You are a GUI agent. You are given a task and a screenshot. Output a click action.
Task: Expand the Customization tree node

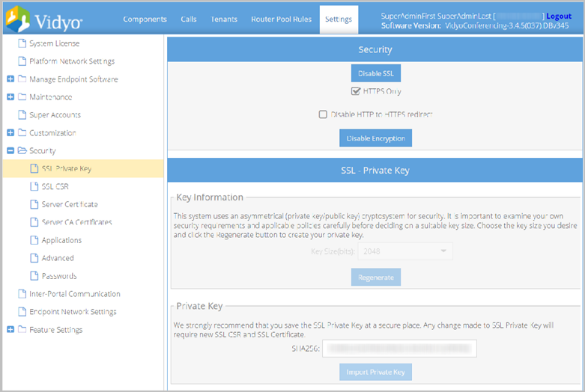coord(10,132)
